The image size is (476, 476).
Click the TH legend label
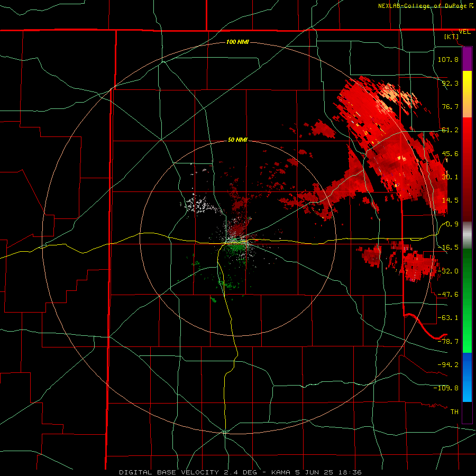point(454,412)
